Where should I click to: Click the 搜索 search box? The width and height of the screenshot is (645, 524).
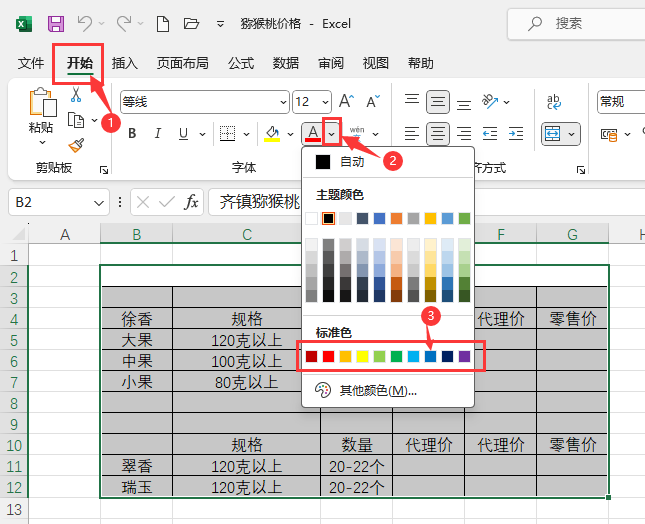(x=576, y=24)
